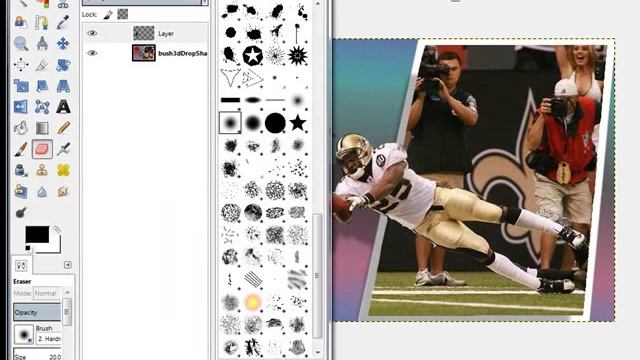Select the Rotate tool
The image size is (640, 360).
[x=63, y=64]
